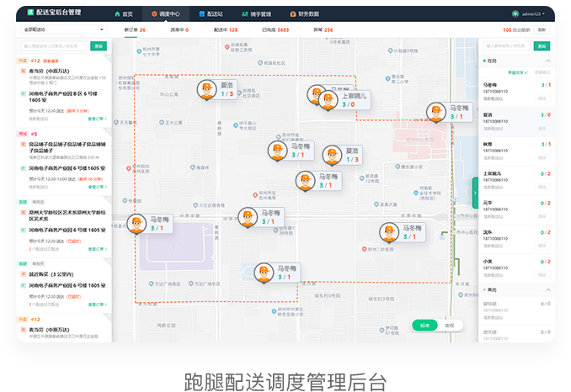Image resolution: width=571 pixels, height=392 pixels.
Task: Click the 财务数据 icon in top navigation
Action: (291, 14)
